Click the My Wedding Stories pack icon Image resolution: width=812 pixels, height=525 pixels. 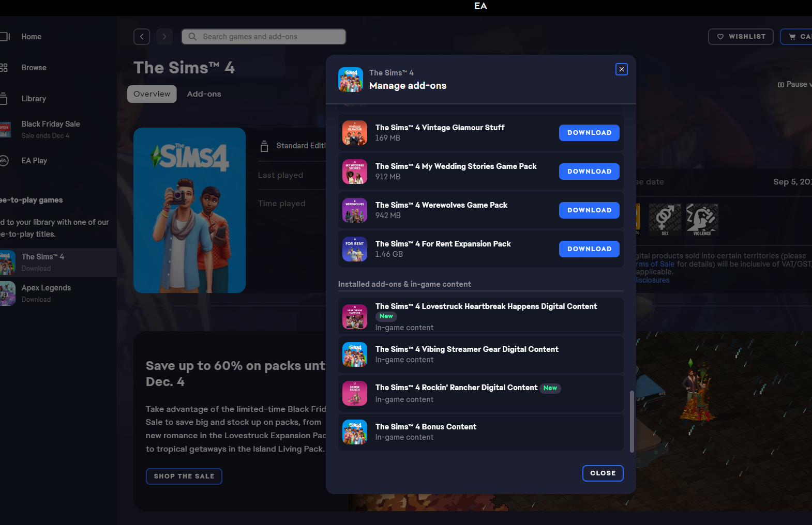pos(355,172)
